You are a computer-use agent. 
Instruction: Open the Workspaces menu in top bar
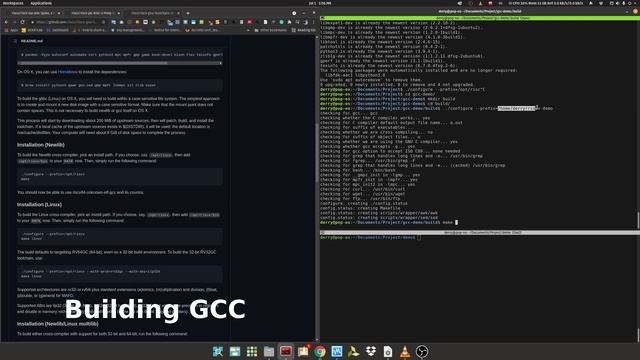click(x=13, y=3)
